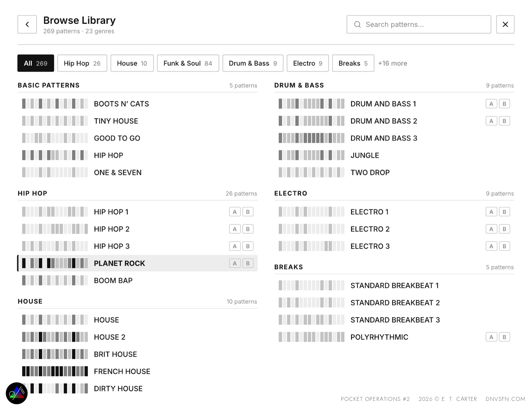This screenshot has width=532, height=410.
Task: Click the search magnifier icon
Action: (x=357, y=24)
